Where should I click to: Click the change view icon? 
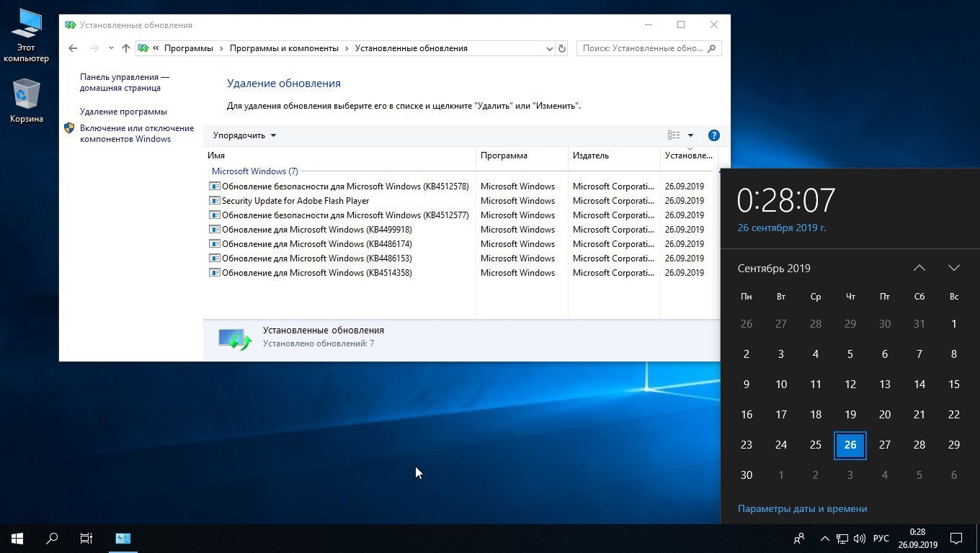coord(674,135)
